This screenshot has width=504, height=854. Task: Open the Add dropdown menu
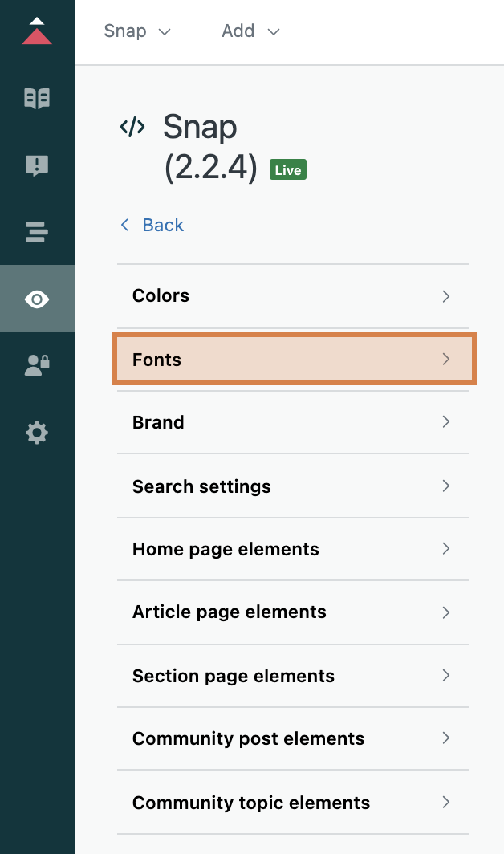click(x=250, y=31)
